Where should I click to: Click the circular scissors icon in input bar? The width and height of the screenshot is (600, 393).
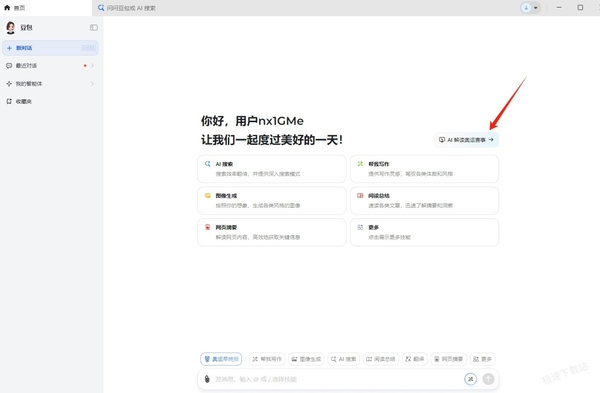(x=470, y=379)
